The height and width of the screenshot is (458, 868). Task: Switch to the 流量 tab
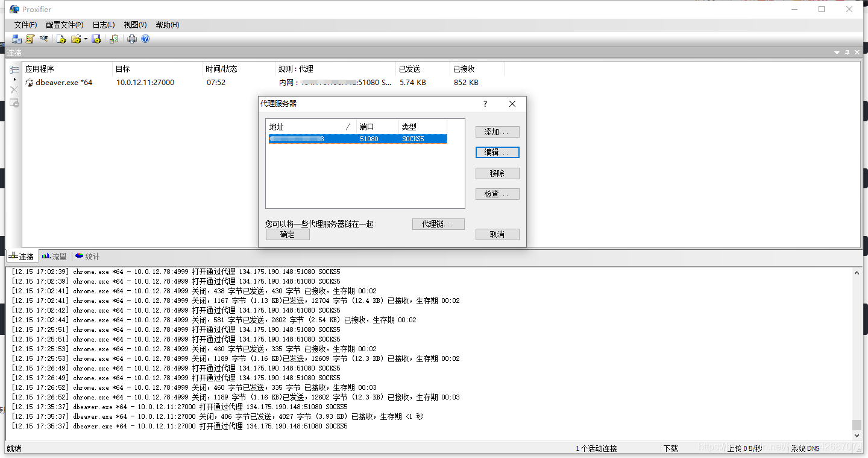[54, 256]
